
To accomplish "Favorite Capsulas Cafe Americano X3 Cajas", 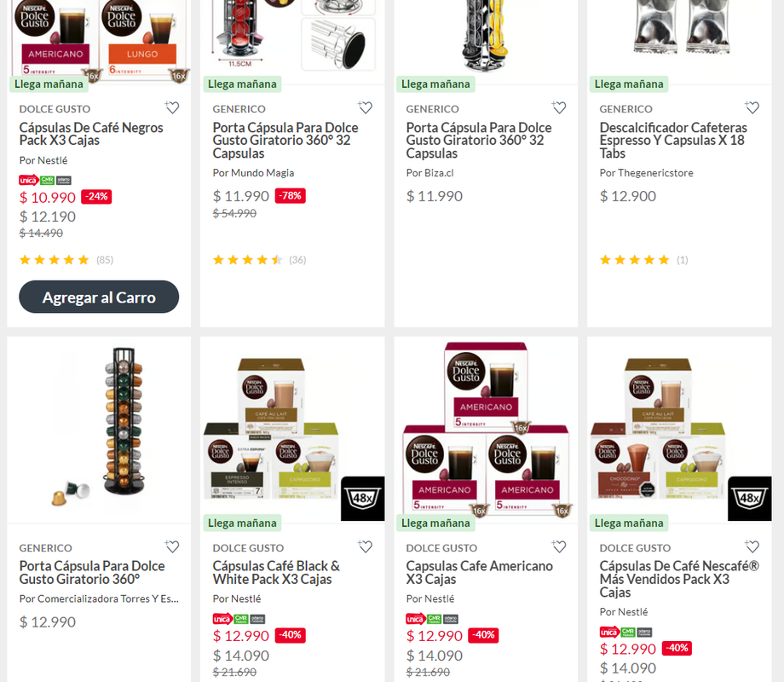I will click(558, 546).
